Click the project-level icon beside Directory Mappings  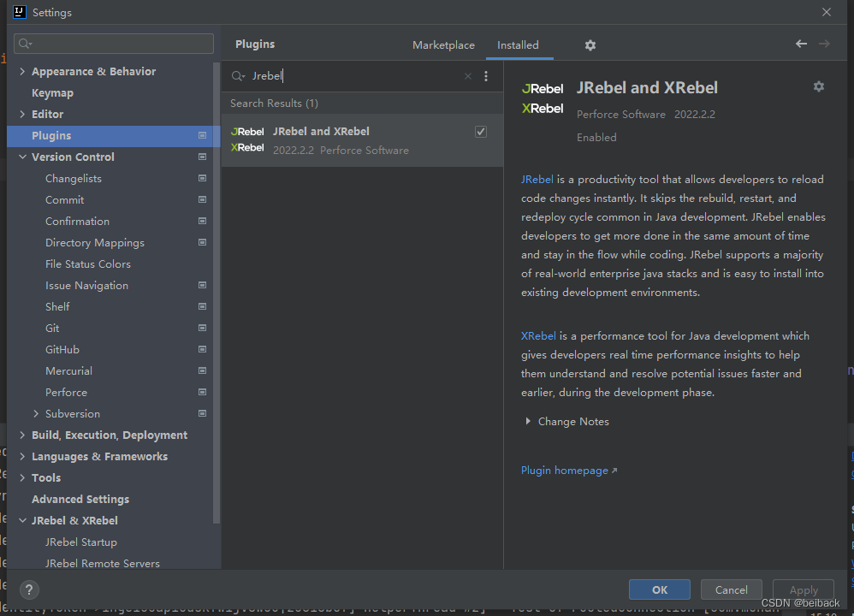(202, 242)
